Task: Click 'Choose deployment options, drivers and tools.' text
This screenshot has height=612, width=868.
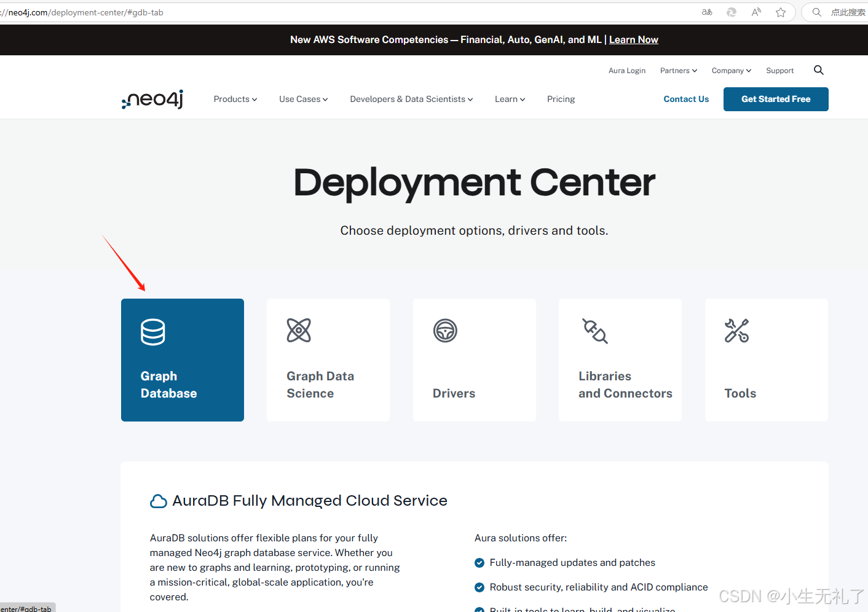Action: click(475, 230)
